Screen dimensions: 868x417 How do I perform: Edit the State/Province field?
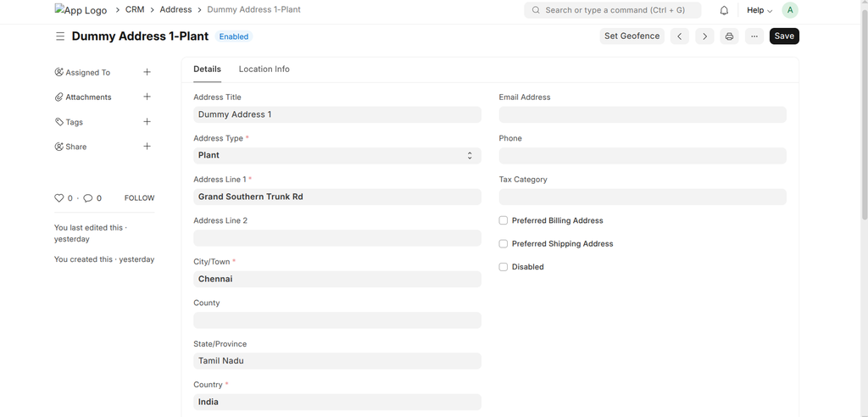click(337, 361)
